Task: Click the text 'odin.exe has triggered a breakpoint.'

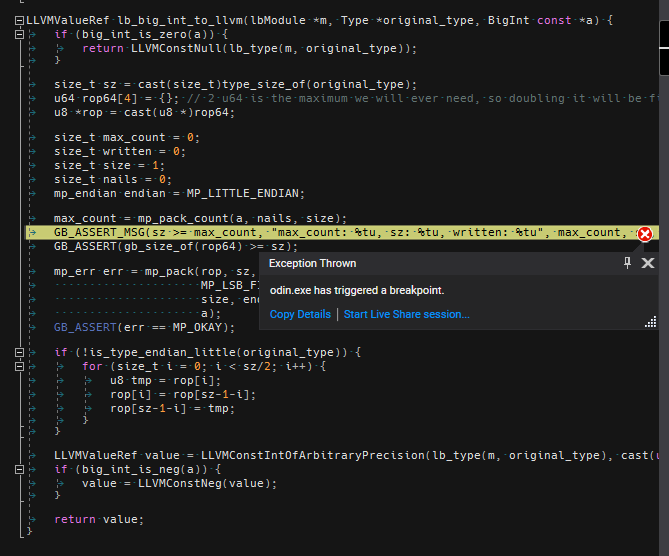Action: [x=357, y=291]
